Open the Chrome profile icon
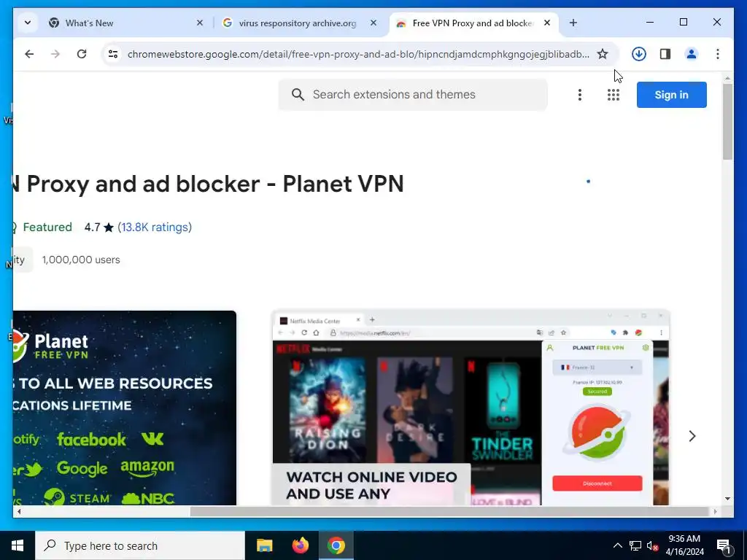This screenshot has width=747, height=560. coord(692,54)
